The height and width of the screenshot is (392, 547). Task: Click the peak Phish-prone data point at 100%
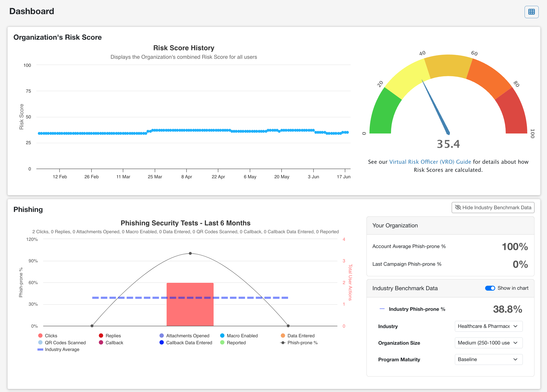pyautogui.click(x=190, y=253)
